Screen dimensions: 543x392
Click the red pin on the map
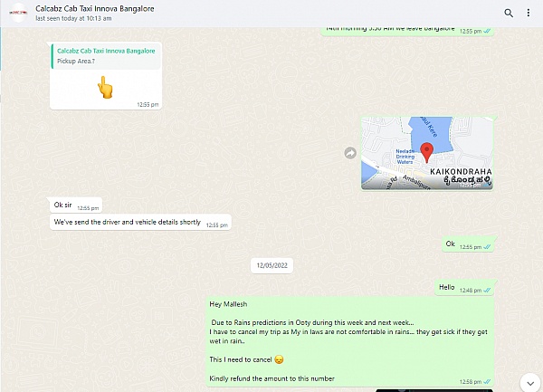pyautogui.click(x=426, y=152)
